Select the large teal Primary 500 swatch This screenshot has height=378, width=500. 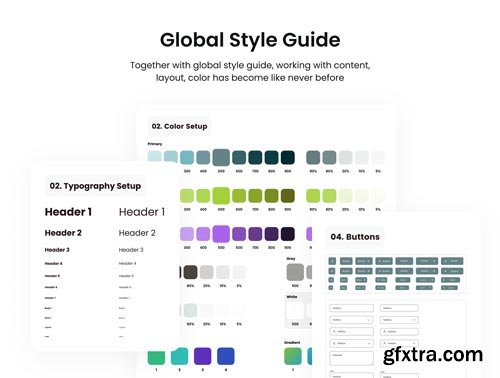pyautogui.click(x=221, y=157)
